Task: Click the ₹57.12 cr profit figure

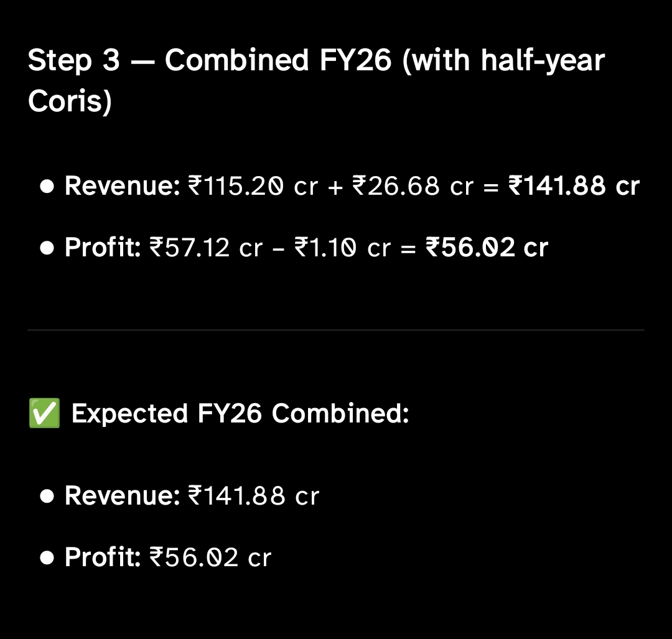Action: pyautogui.click(x=206, y=248)
